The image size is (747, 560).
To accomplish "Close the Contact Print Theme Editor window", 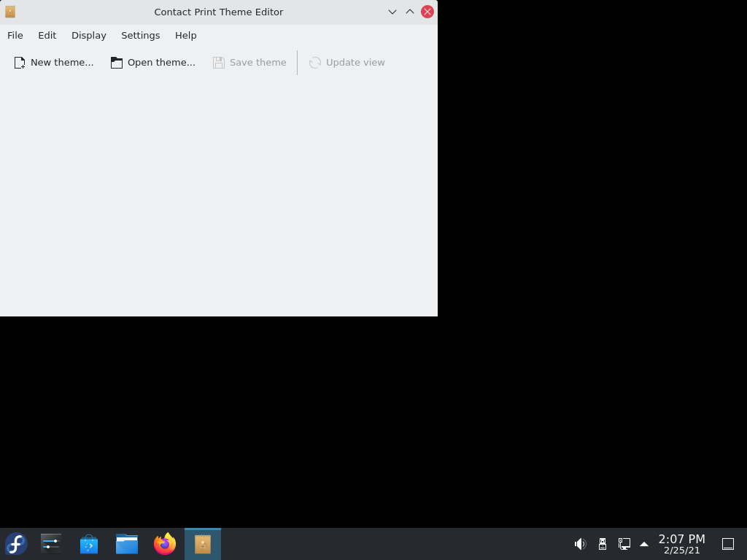I will [427, 12].
